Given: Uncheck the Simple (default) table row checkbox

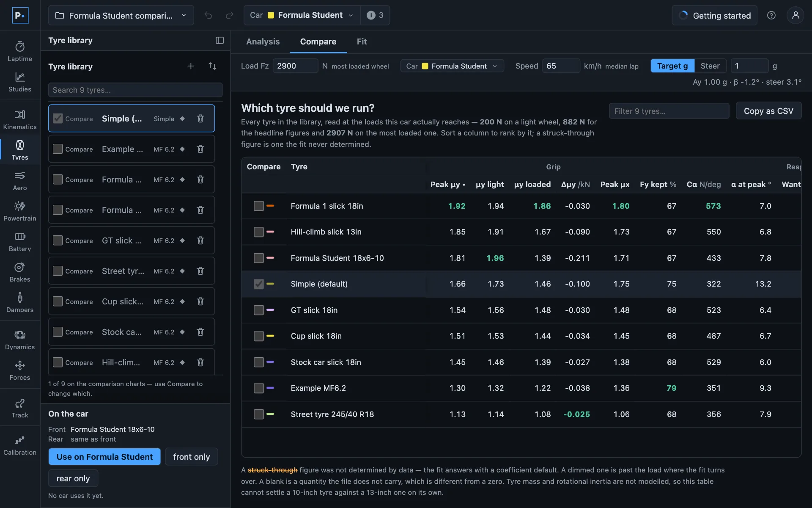Looking at the screenshot, I should tap(259, 284).
